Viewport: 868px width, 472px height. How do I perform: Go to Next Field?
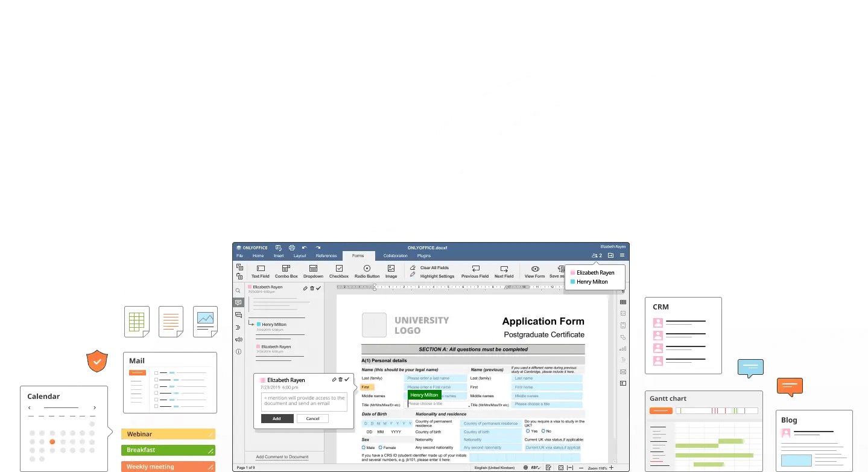click(x=504, y=272)
